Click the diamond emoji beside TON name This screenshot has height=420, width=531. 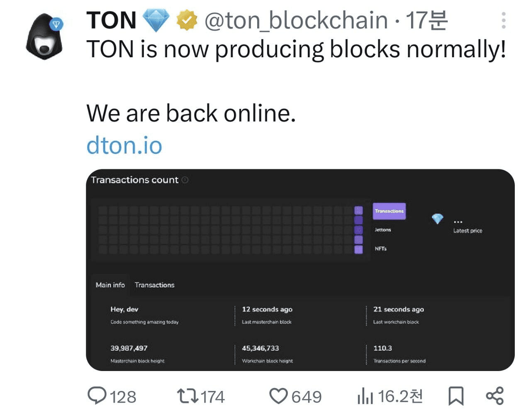coord(156,20)
